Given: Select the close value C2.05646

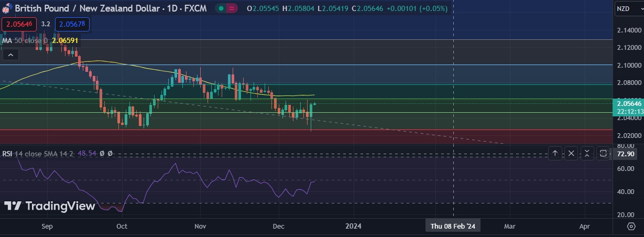Looking at the screenshot, I should point(368,8).
